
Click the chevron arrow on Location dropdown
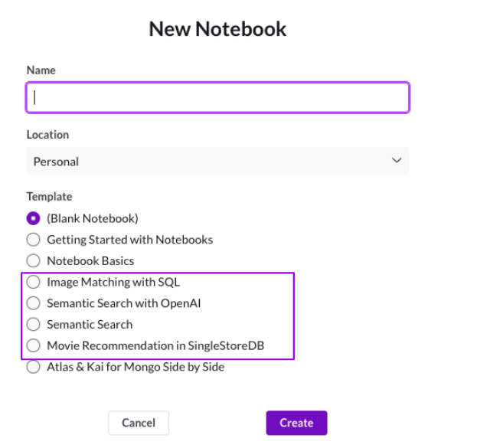click(397, 161)
